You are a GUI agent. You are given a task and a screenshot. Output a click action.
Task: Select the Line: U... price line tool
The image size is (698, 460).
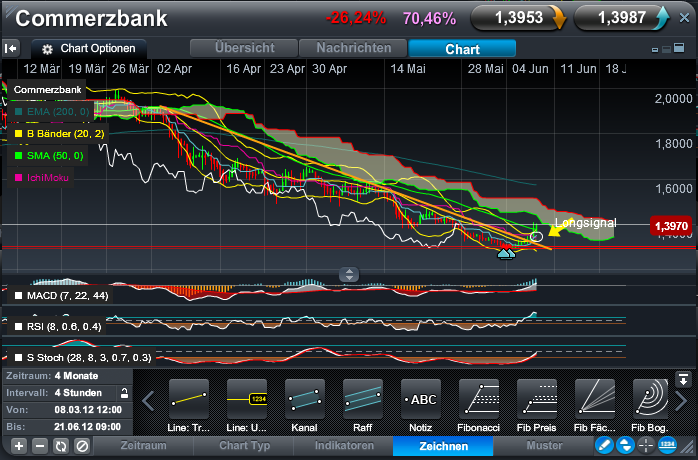247,399
